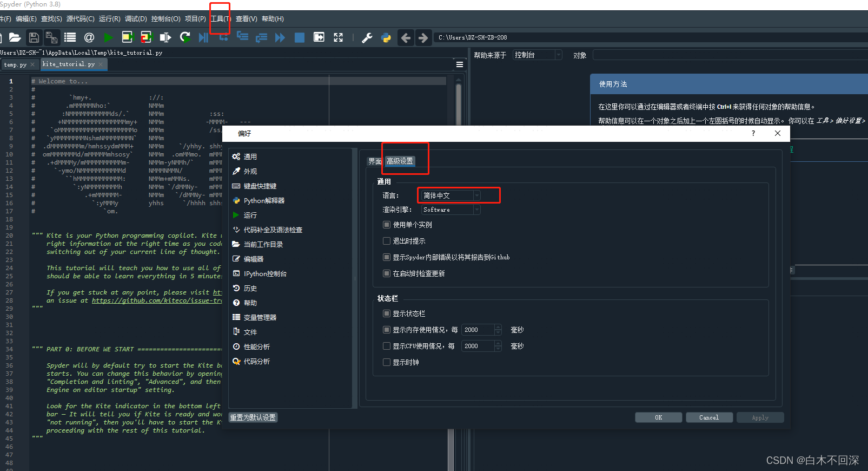Open the 帮助(H) menu
The width and height of the screenshot is (868, 471).
[x=273, y=18]
